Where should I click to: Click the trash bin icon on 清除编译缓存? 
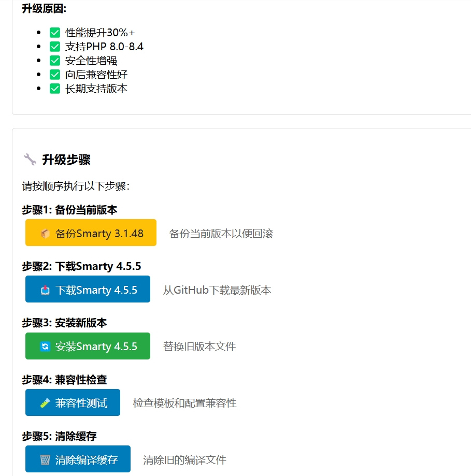point(45,459)
